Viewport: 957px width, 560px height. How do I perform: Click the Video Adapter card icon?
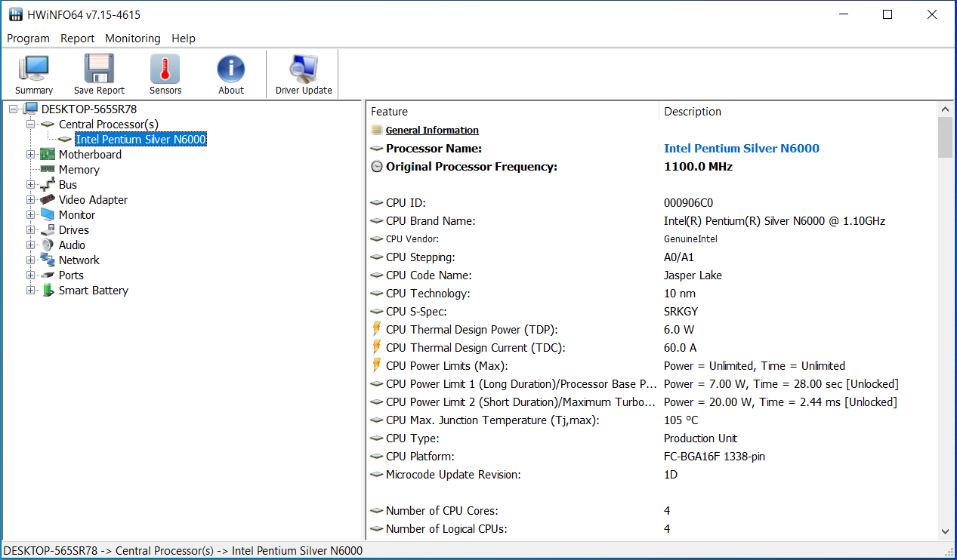click(48, 200)
